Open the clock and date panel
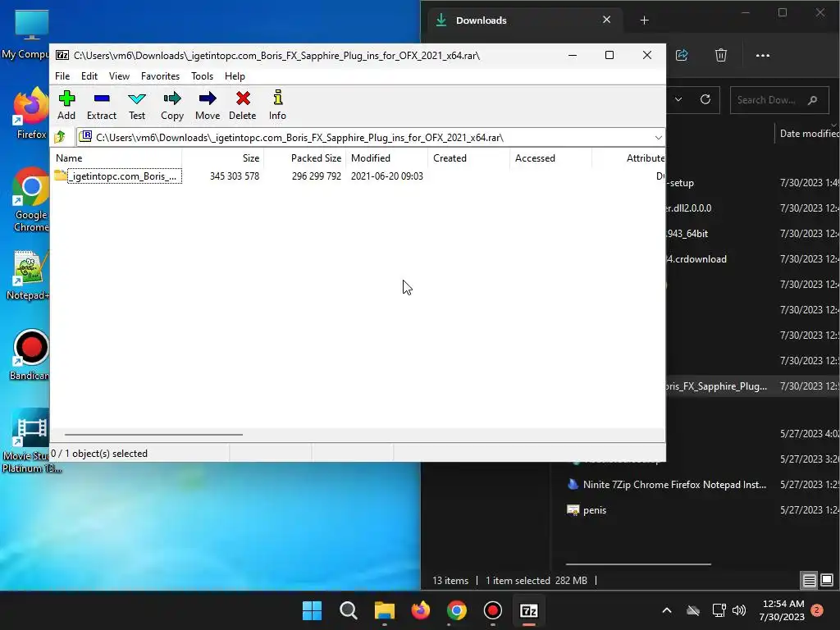Viewport: 840px width, 630px height. point(782,610)
